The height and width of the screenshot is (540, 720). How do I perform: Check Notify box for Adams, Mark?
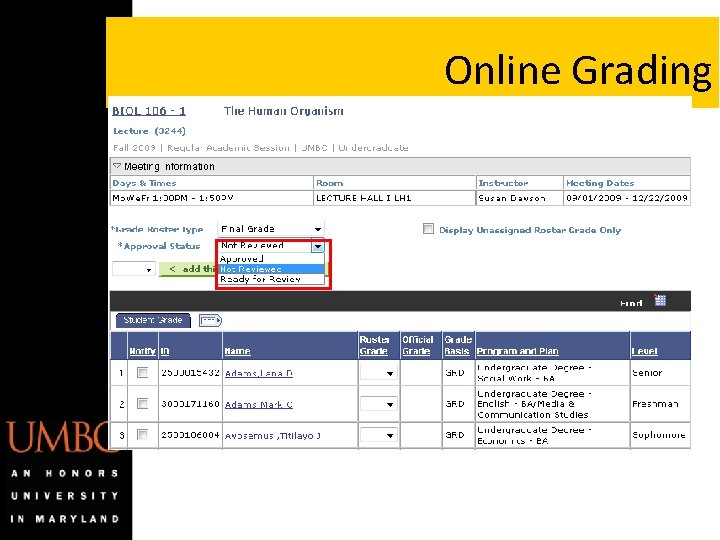pos(143,404)
